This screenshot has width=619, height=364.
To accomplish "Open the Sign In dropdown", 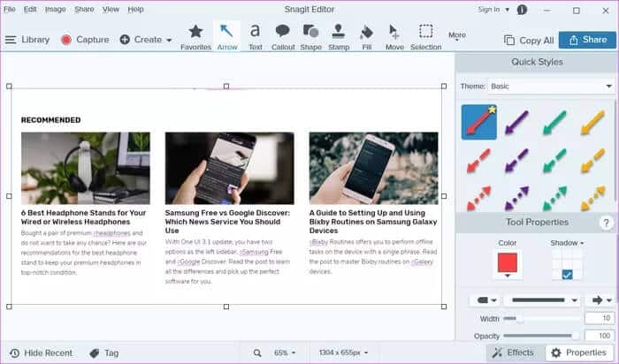I will pos(493,10).
